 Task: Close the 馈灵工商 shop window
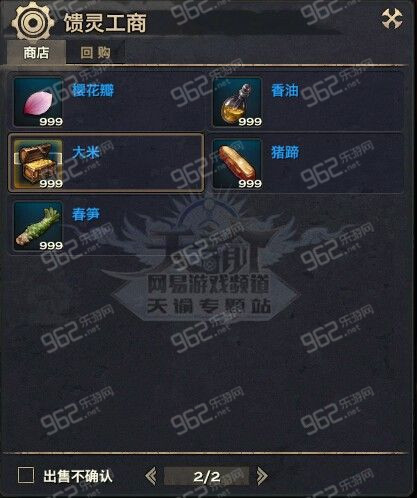(392, 19)
